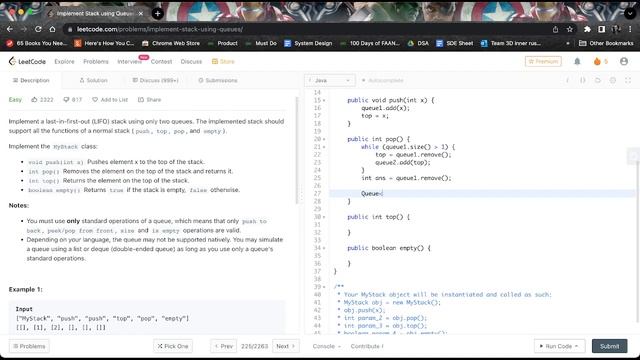Open Contest in top navigation
This screenshot has height=360, width=640.
(161, 62)
